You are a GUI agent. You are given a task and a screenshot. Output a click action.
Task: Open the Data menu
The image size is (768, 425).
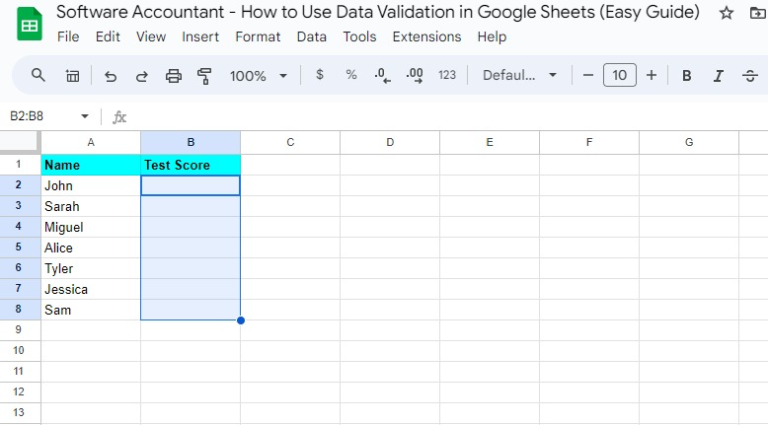point(312,37)
